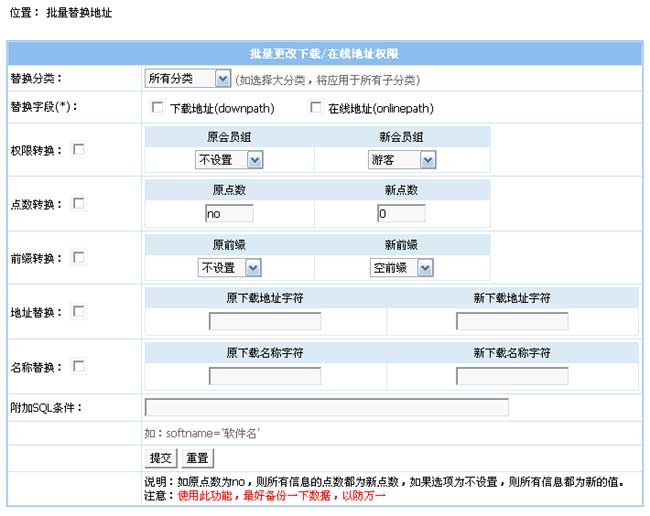The image size is (650, 516).
Task: Open the 原会员组 dropdown
Action: (229, 159)
